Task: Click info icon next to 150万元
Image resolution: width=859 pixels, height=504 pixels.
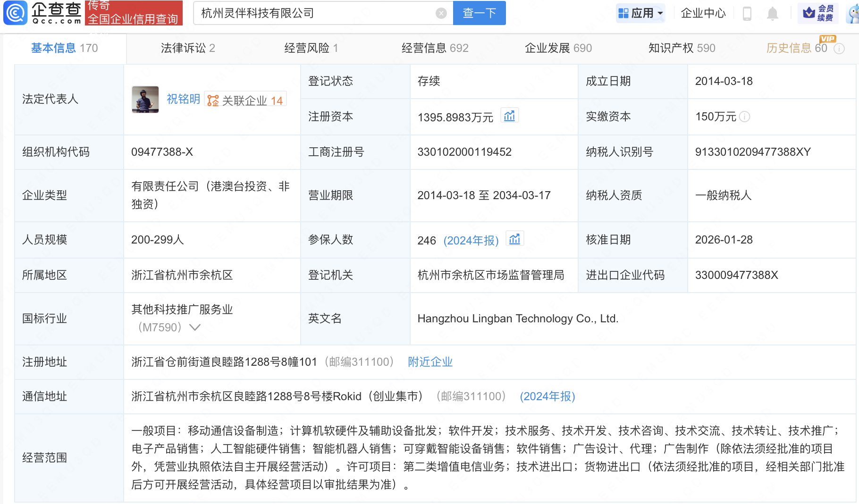Action: [x=744, y=117]
